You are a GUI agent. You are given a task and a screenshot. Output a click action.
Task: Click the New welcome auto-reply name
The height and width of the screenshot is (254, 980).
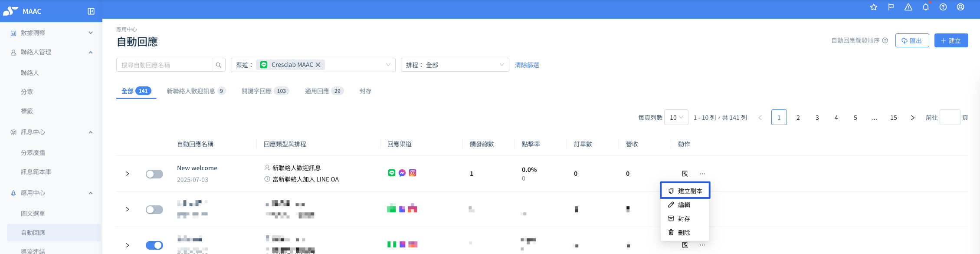pyautogui.click(x=197, y=168)
